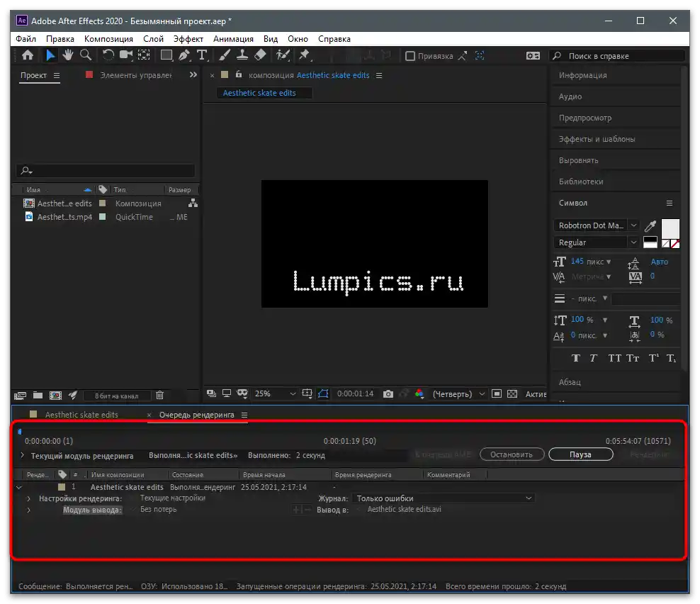700x604 pixels.
Task: Click the Interpret Footage icon in Project panel
Action: tap(20, 396)
